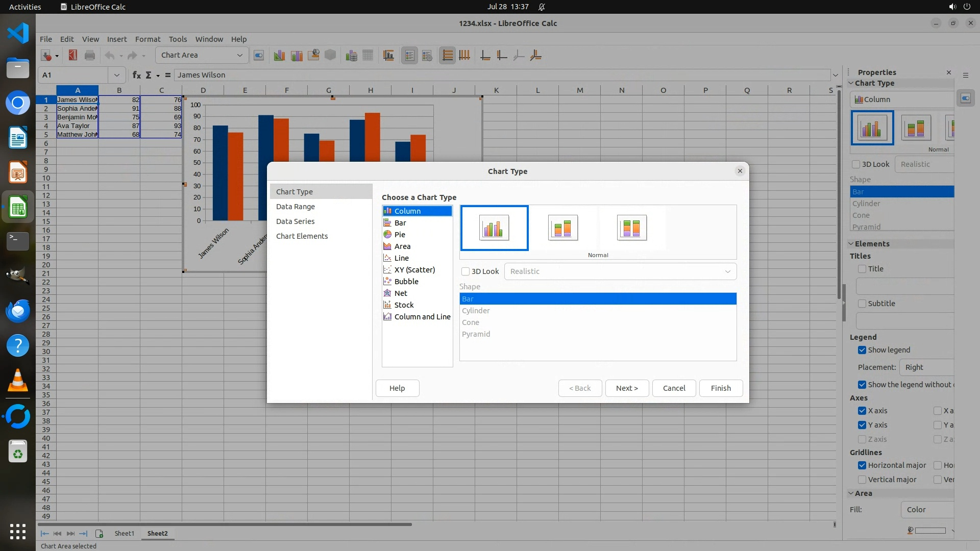980x551 pixels.
Task: Click the Area chart type entry
Action: click(x=402, y=246)
